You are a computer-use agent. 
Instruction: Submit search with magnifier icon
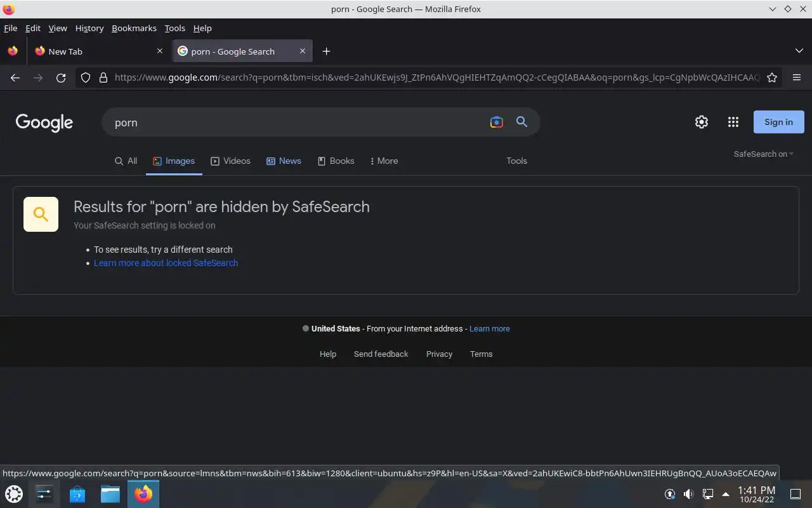[x=521, y=122]
